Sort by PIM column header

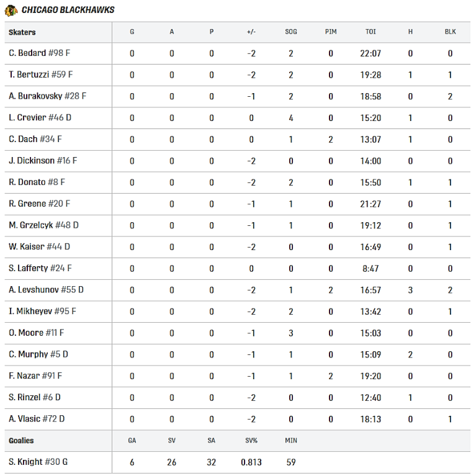331,32
